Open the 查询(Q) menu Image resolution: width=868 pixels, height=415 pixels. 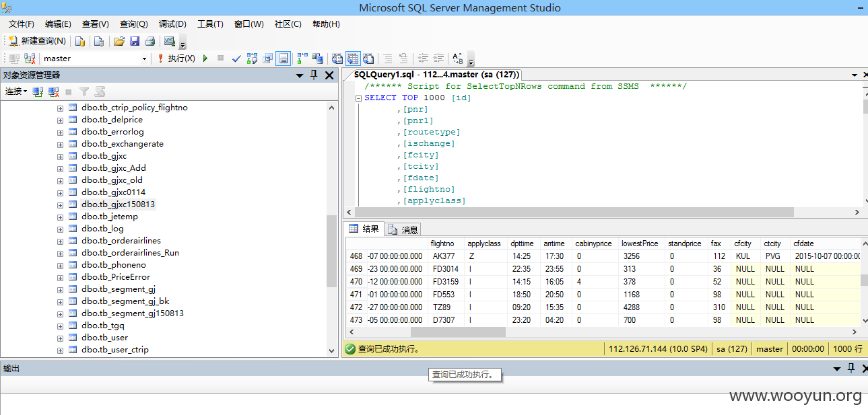point(134,24)
